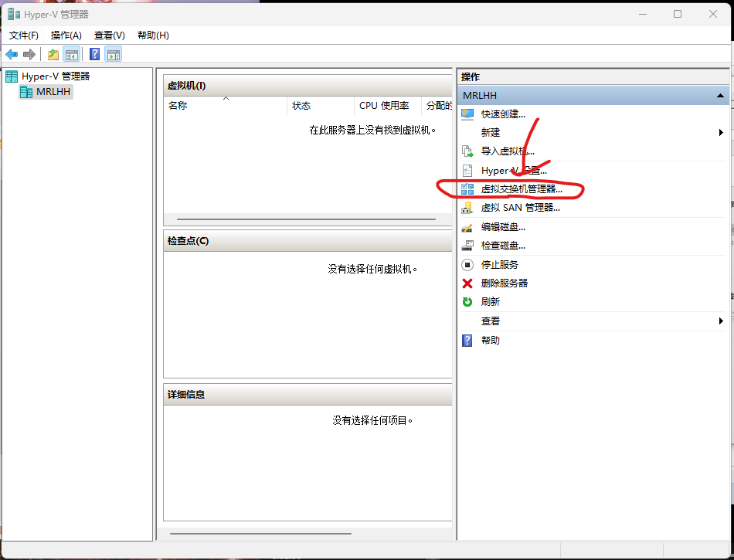The height and width of the screenshot is (560, 734).
Task: Open the 帮助(H) menu
Action: click(153, 36)
